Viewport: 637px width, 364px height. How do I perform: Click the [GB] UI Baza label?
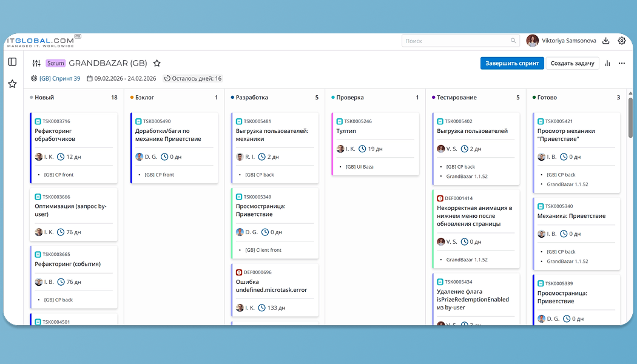[360, 167]
